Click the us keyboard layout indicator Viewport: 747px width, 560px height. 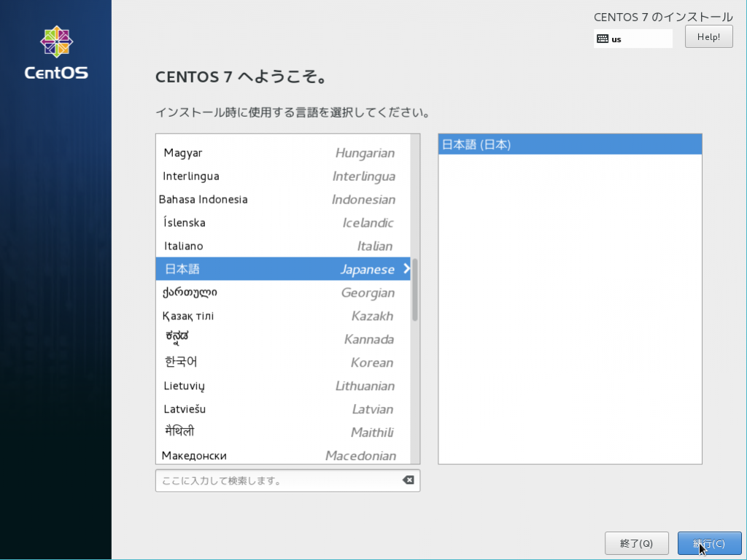tap(632, 39)
